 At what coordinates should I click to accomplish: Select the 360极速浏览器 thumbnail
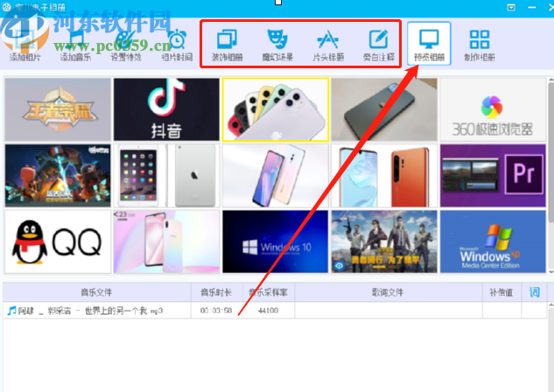pos(493,109)
